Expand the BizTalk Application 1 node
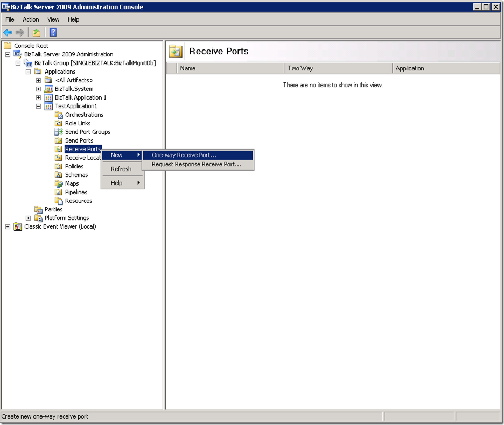Screen dimensions: 504x425 tap(39, 98)
